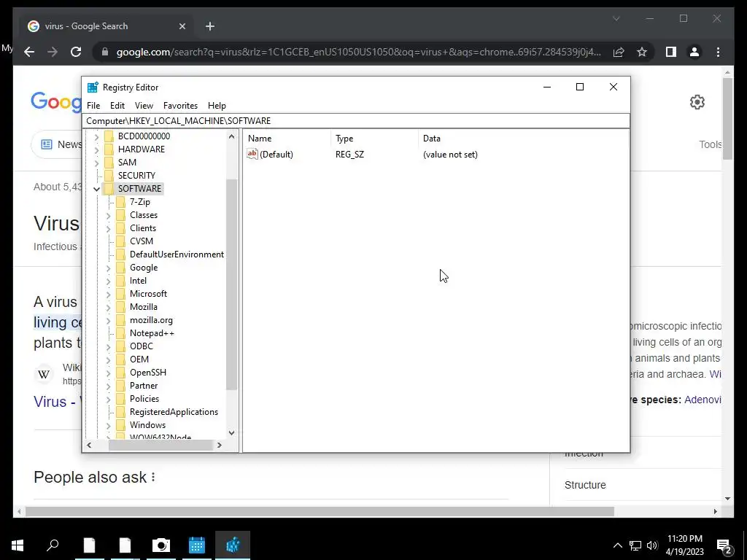
Task: Select the mozilla.org key
Action: (151, 320)
